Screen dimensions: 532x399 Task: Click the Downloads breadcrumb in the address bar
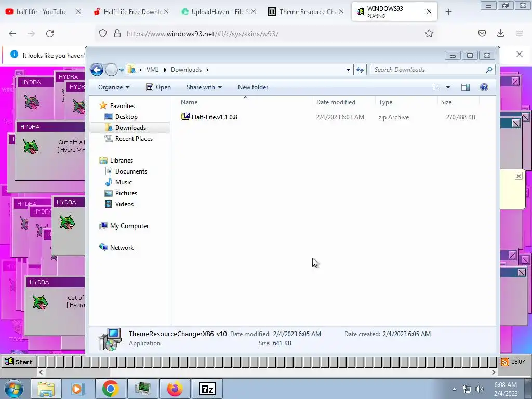pyautogui.click(x=186, y=70)
